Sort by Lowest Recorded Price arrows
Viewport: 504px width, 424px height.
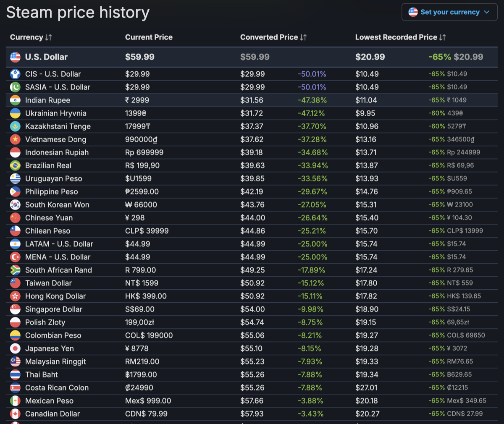click(442, 37)
